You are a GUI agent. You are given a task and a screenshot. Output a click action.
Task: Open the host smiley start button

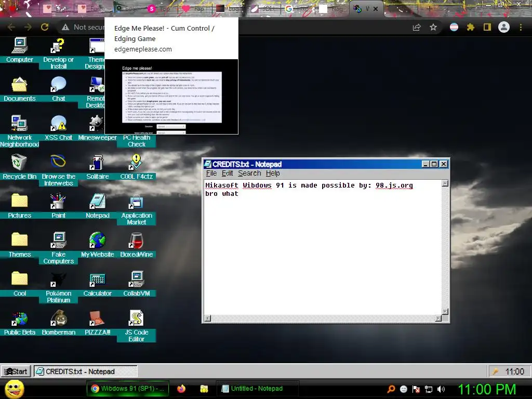point(14,389)
